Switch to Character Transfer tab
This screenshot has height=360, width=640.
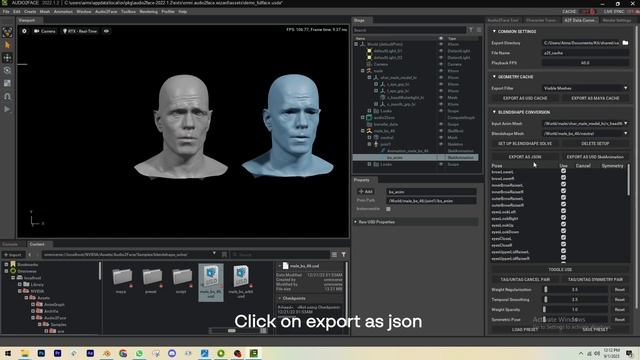(x=541, y=20)
